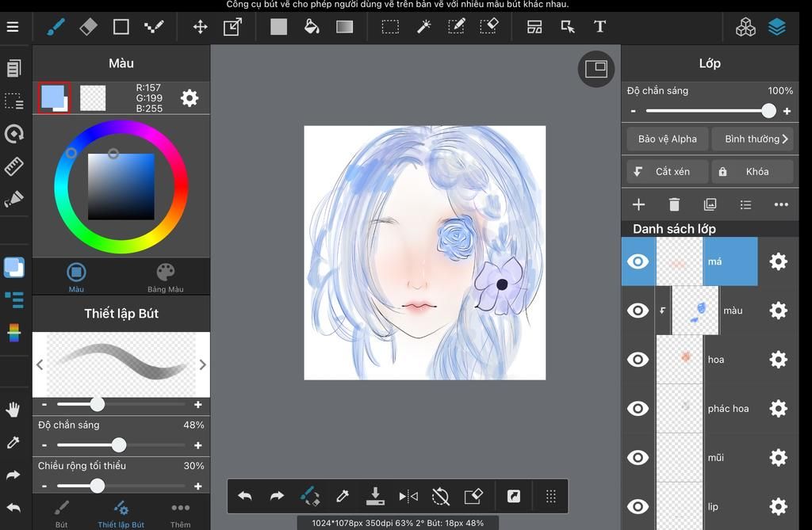Select the Transform tool

232,27
